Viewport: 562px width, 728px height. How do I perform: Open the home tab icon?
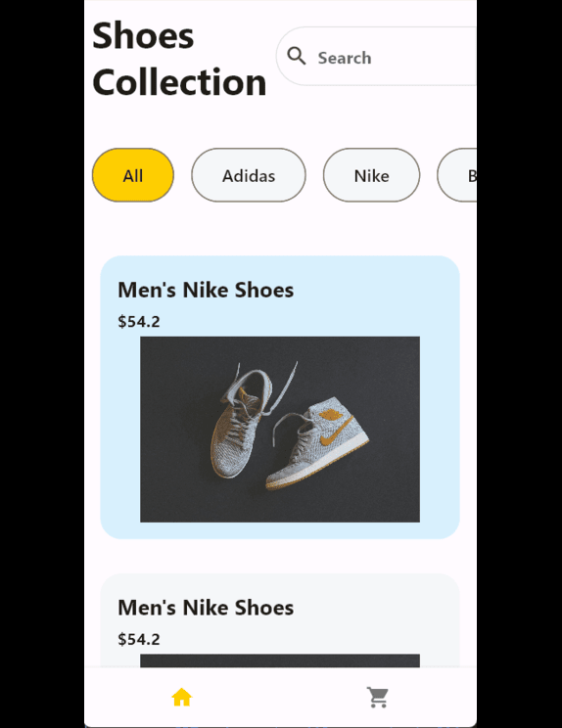pos(181,697)
